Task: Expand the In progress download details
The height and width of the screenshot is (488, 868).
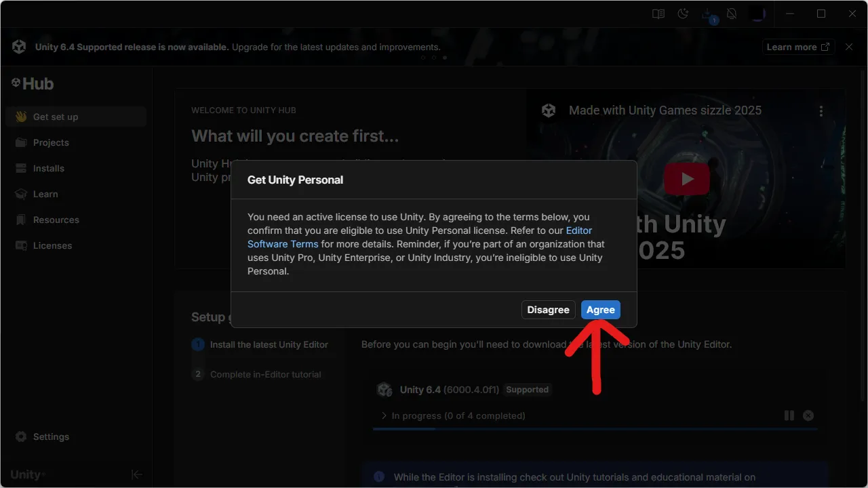Action: (383, 415)
